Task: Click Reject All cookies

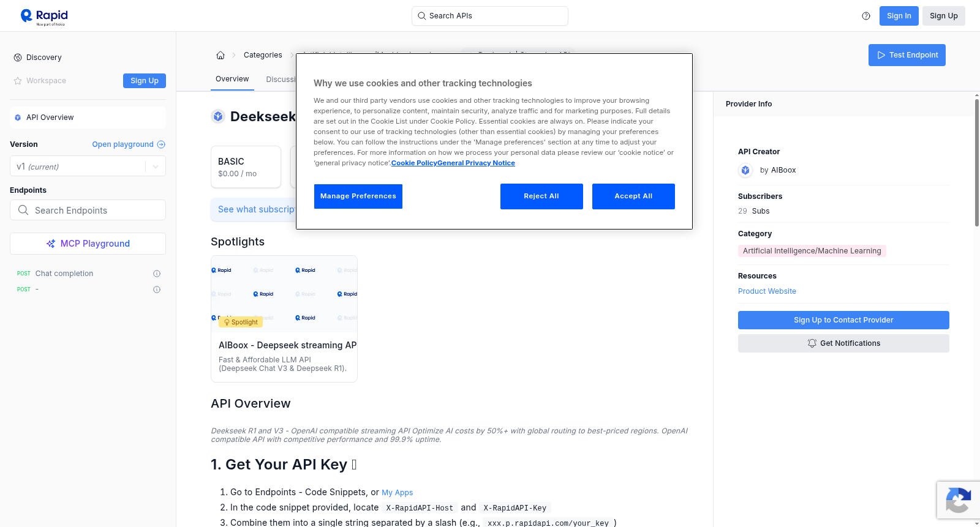Action: click(x=541, y=196)
